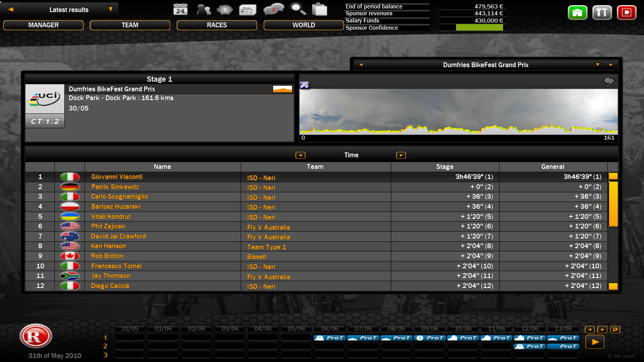Open the RACES menu

coord(217,25)
